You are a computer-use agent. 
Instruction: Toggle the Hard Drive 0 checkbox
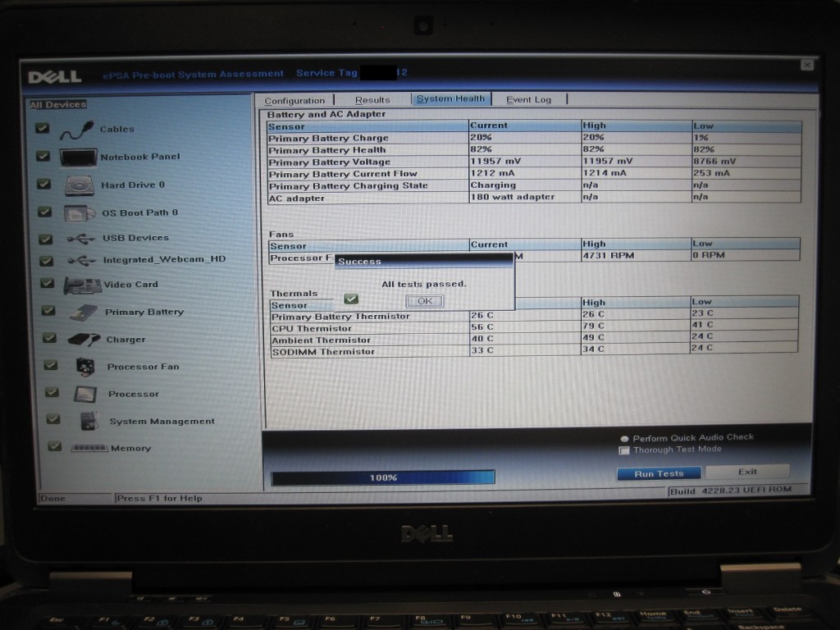pos(44,184)
